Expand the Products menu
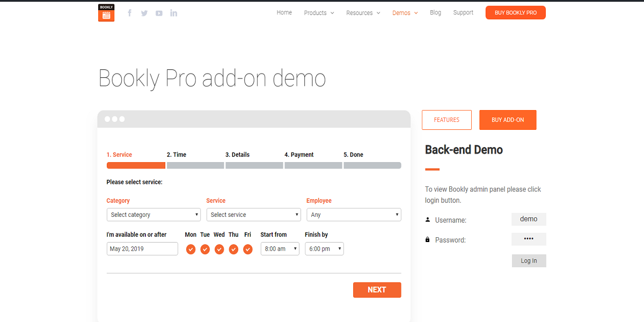644x322 pixels. click(x=319, y=13)
